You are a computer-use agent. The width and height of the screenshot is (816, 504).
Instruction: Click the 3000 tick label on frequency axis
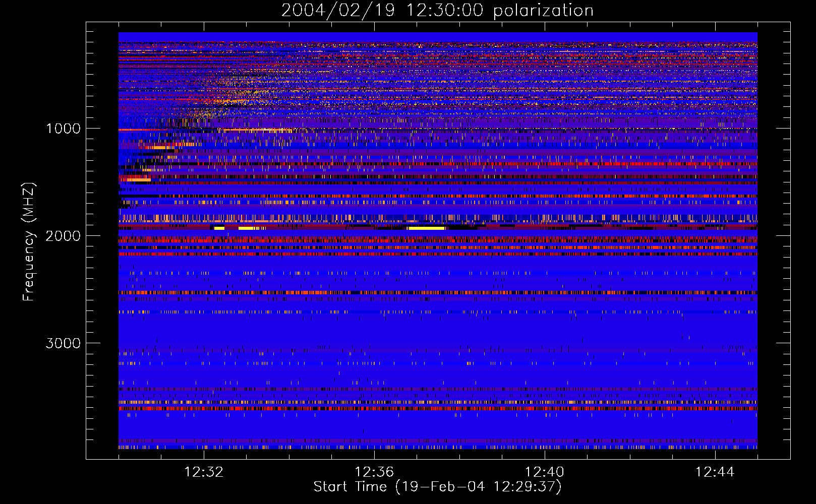coord(63,343)
